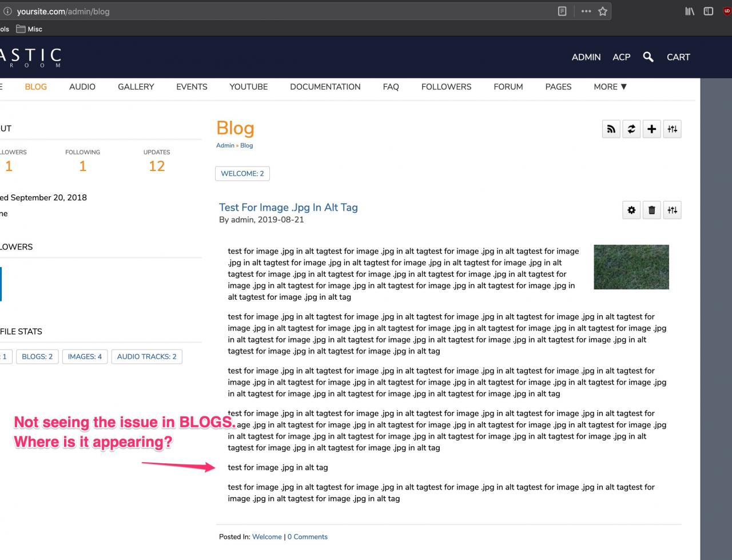Filter posts by WELCOME: 2 tag

pos(242,173)
